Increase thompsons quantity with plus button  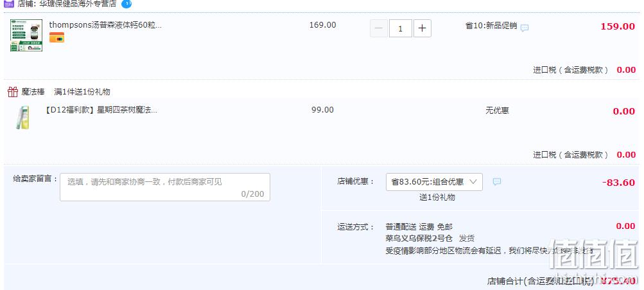point(422,29)
